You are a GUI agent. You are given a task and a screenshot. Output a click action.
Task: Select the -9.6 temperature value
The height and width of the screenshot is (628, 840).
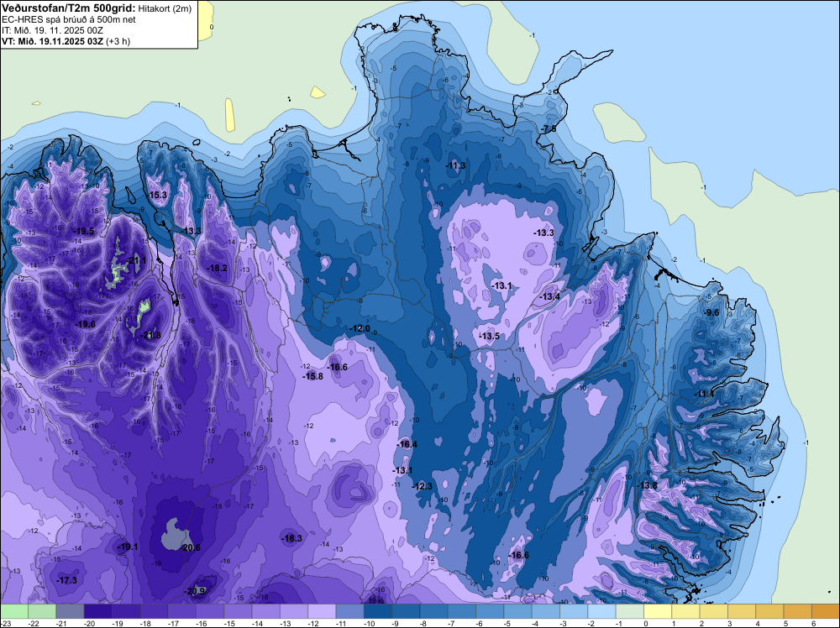click(x=711, y=312)
